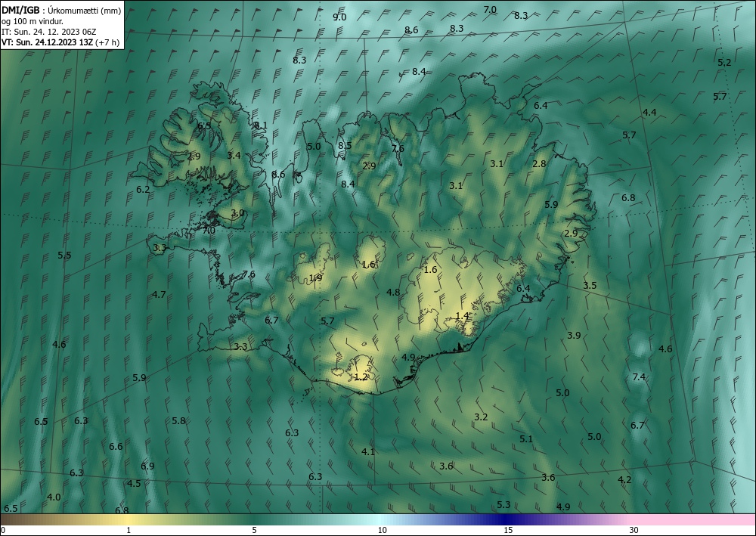756x536 pixels.
Task: Click the '1' tick on the color scale
Action: point(129,531)
